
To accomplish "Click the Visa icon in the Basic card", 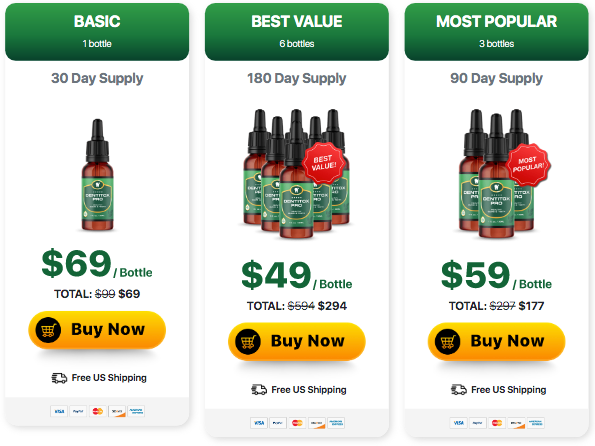I will 59,411.
